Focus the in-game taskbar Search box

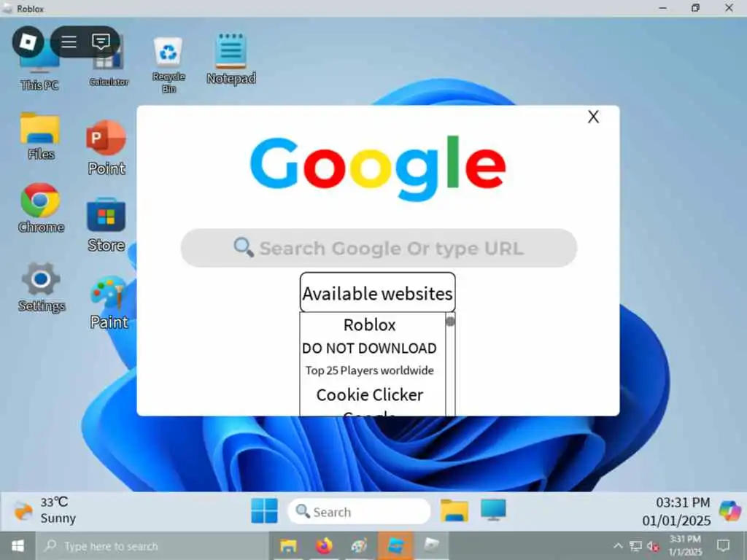point(359,511)
